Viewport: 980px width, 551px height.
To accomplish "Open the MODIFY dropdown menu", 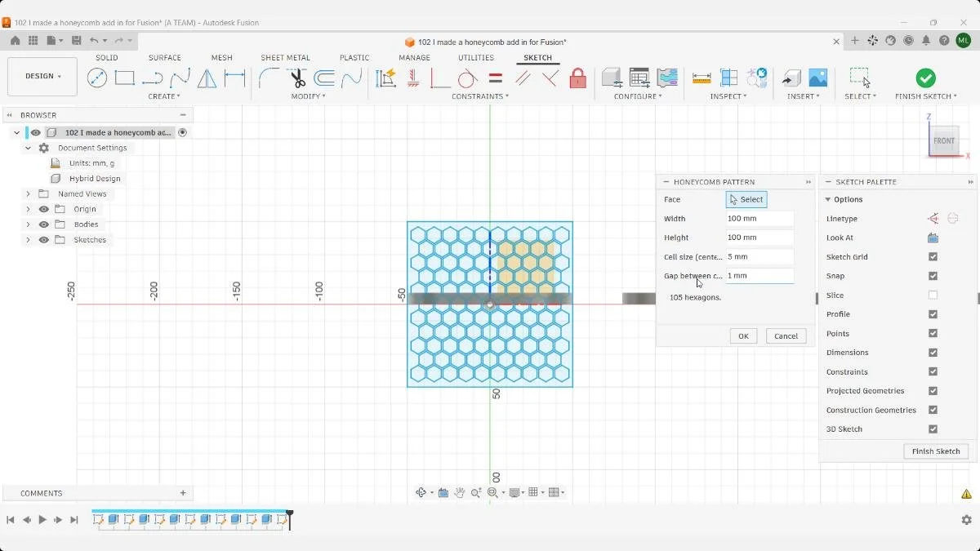I will (x=308, y=96).
